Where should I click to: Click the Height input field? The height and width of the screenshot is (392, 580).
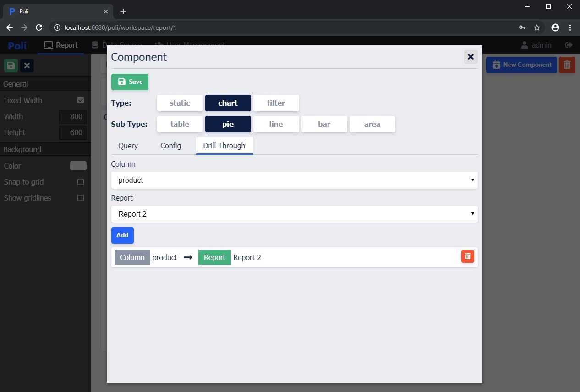[x=73, y=132]
